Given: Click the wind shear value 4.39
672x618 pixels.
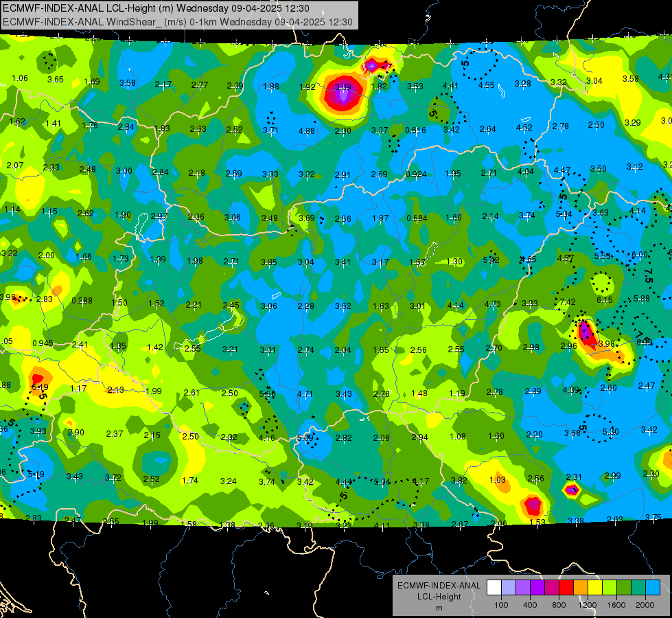Looking at the screenshot, I should click(571, 390).
